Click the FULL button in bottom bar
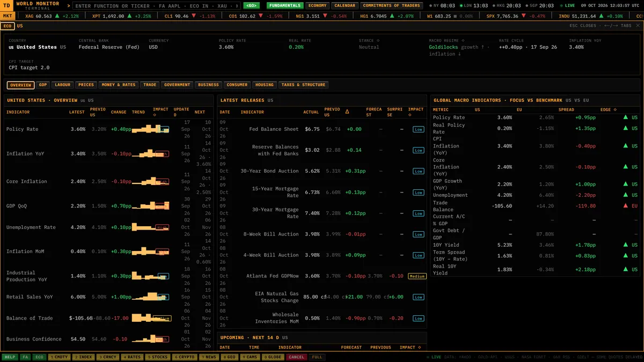The image size is (644, 362). pos(317,357)
